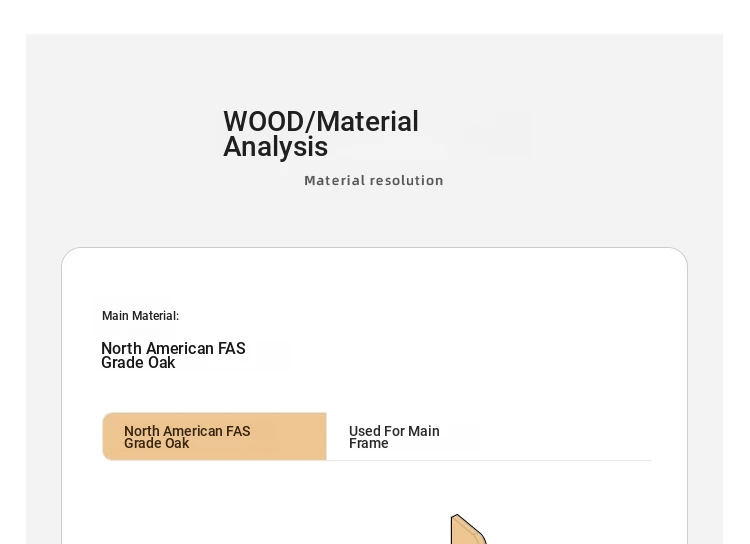Click Grade Oak in the tan tab
This screenshot has width=750, height=544.
[156, 444]
